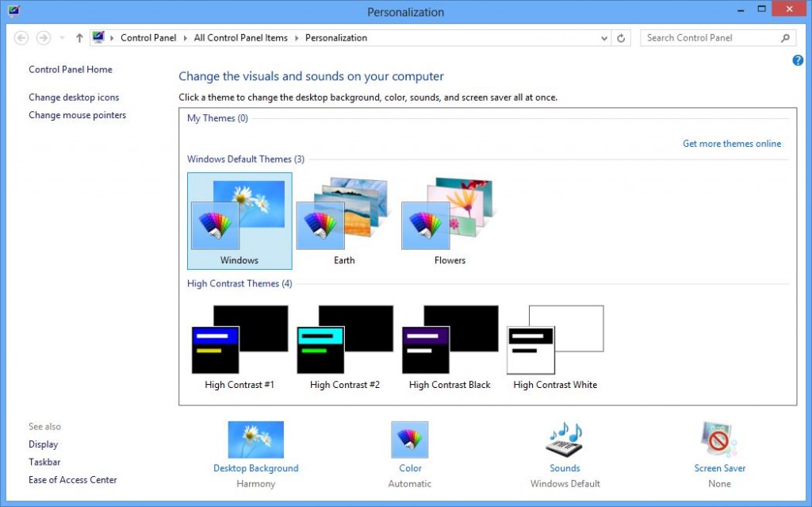Image resolution: width=812 pixels, height=507 pixels.
Task: Maximize the Personalization window
Action: pyautogui.click(x=761, y=9)
